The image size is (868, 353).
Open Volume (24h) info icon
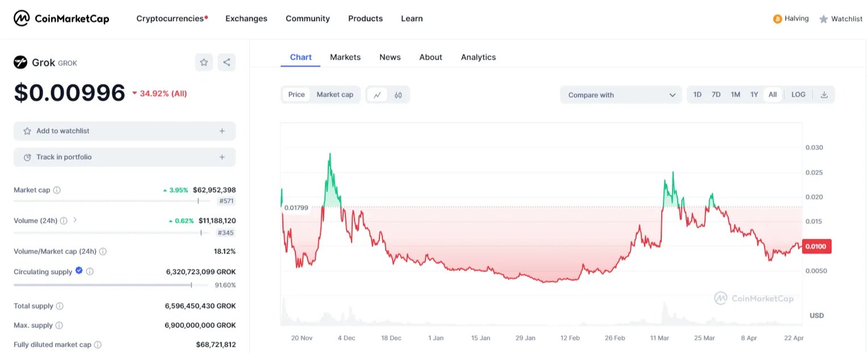[64, 221]
